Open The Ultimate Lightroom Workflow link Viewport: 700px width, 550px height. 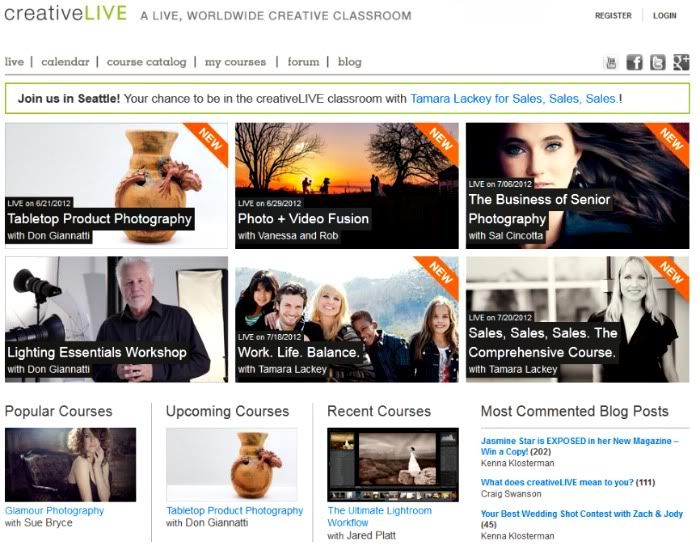tap(379, 517)
